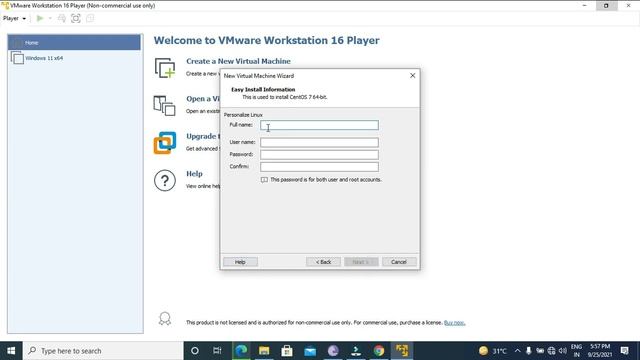Click the Open a Virtual Machine icon
This screenshot has height=360, width=640.
(164, 106)
